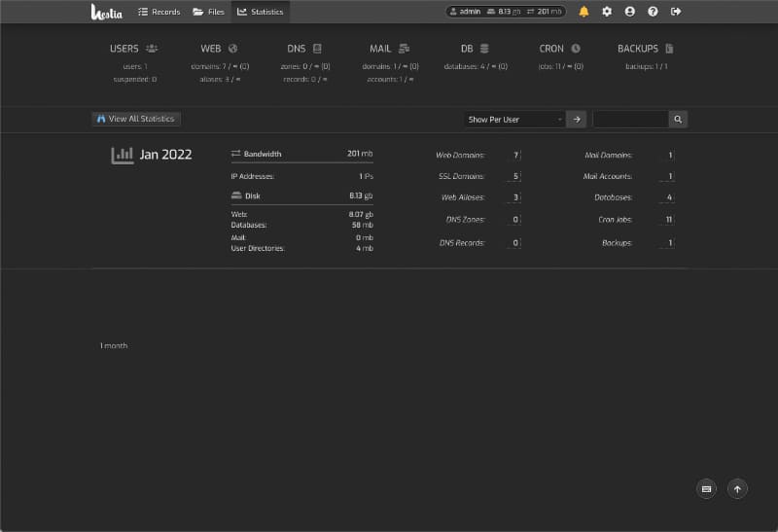Click the SSL Domains count 5

pos(515,176)
